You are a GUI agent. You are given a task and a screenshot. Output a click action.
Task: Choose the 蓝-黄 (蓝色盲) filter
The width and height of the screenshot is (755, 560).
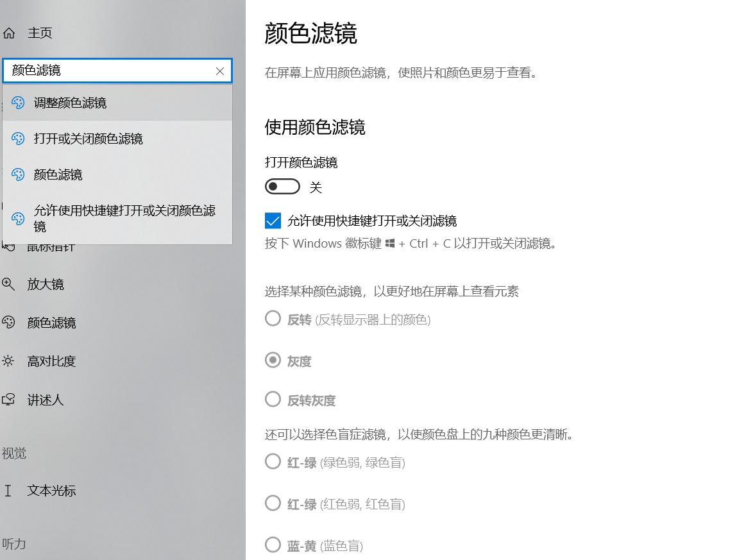pos(273,545)
